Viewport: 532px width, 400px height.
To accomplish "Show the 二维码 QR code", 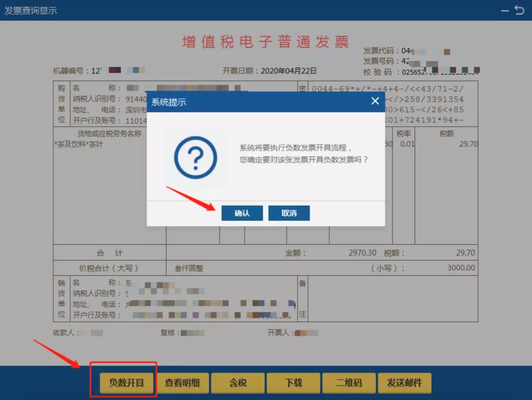I will (x=349, y=383).
